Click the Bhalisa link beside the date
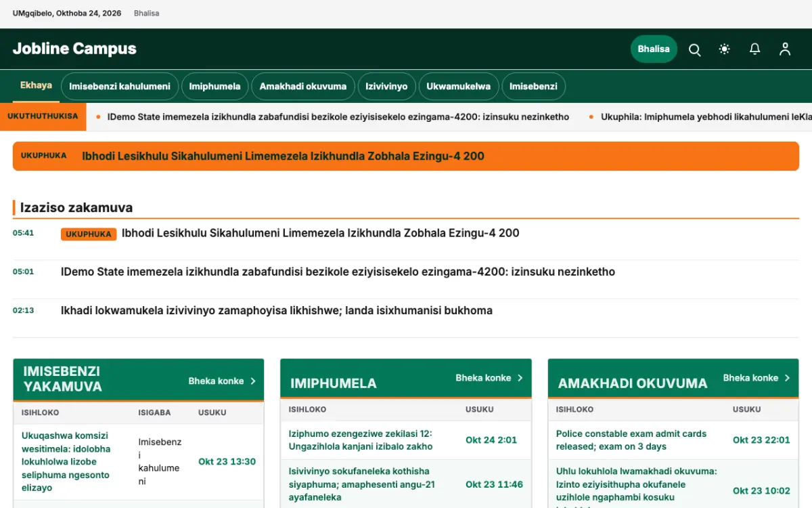 coord(147,14)
